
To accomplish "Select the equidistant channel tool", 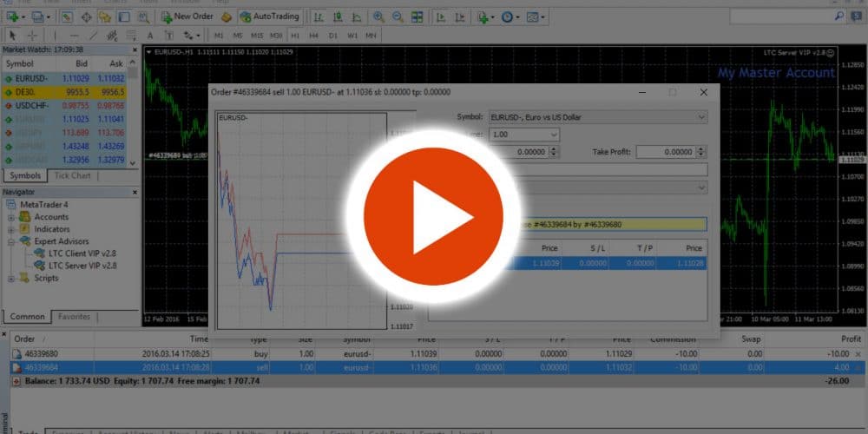I will pyautogui.click(x=112, y=36).
